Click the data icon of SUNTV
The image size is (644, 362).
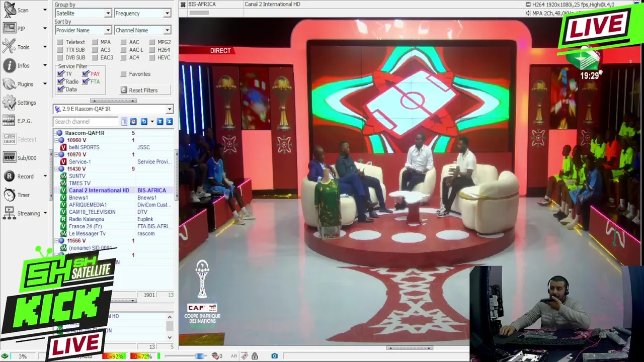click(63, 176)
